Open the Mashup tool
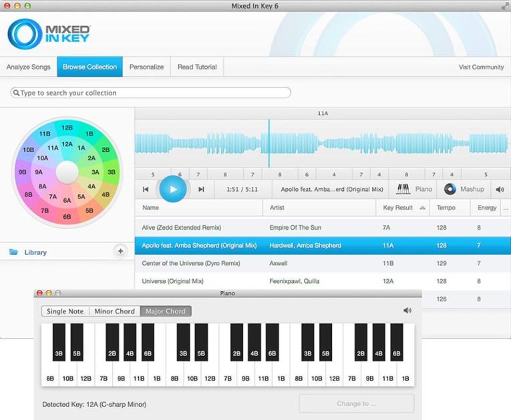 464,189
